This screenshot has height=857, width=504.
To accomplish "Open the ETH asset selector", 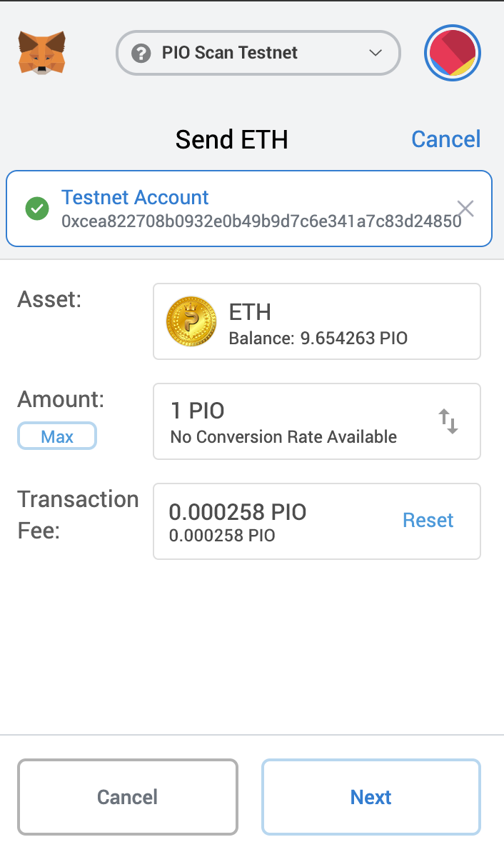I will [x=317, y=321].
